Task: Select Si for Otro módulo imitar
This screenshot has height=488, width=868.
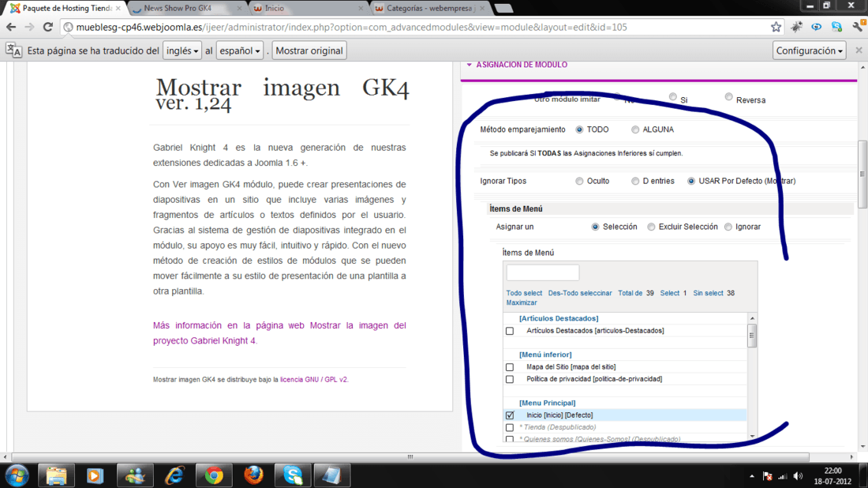Action: [x=672, y=97]
